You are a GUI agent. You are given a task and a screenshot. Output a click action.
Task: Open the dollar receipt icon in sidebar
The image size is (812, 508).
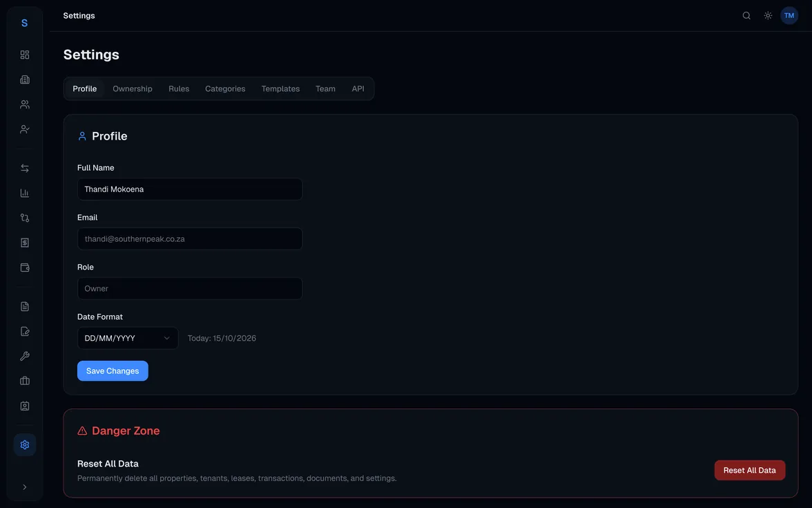pos(24,243)
